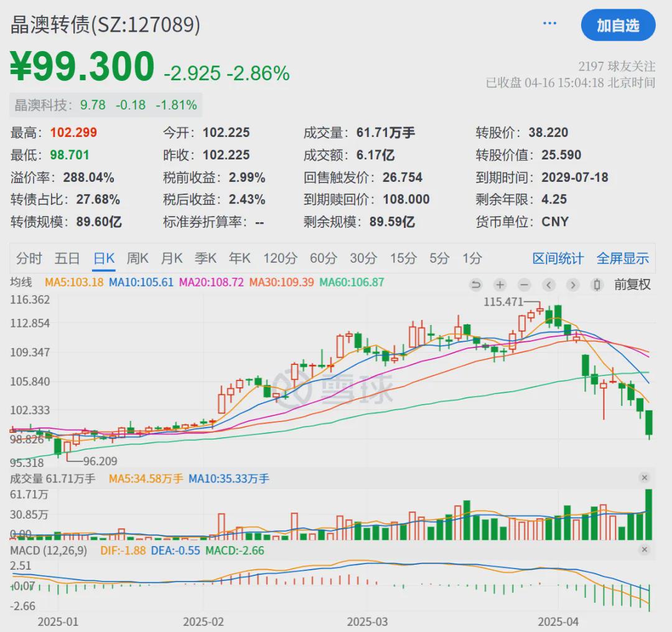This screenshot has height=632, width=672.
Task: Click the 加自选 button
Action: 618,26
